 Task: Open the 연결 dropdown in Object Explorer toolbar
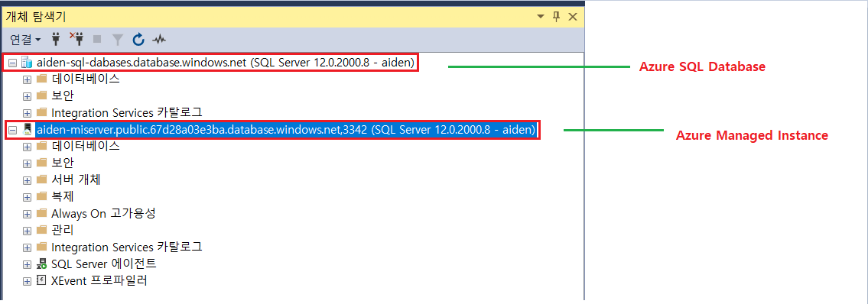[x=25, y=39]
